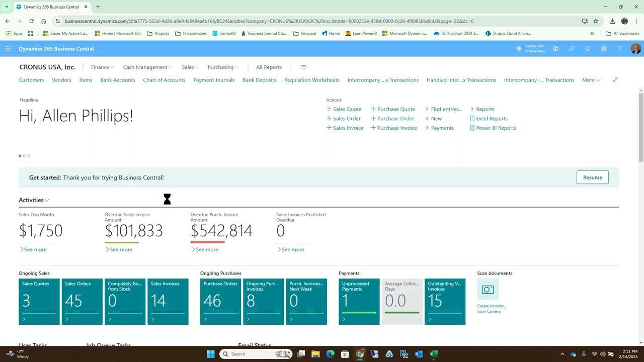This screenshot has height=362, width=644.
Task: Select the third headline page dot
Action: (29, 156)
